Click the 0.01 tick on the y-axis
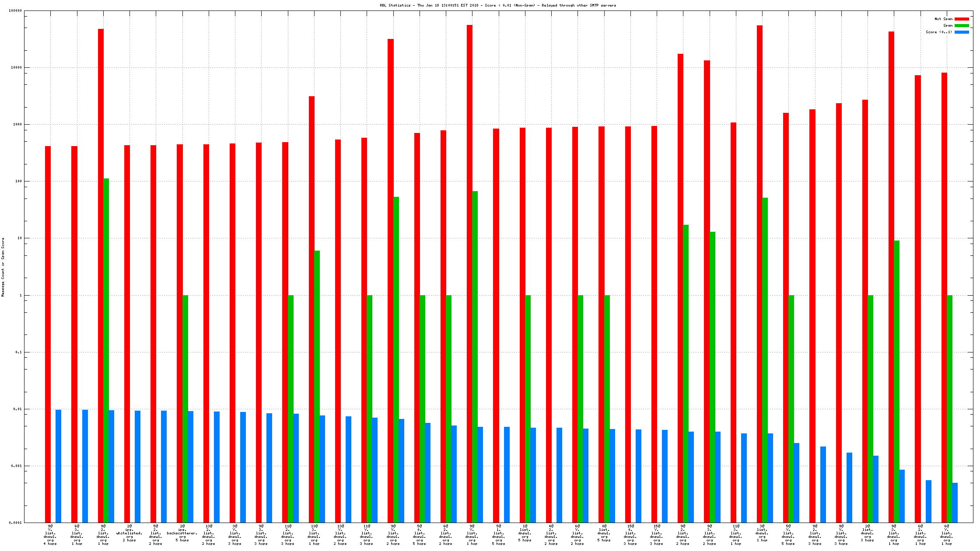The image size is (980, 551). tap(18, 409)
